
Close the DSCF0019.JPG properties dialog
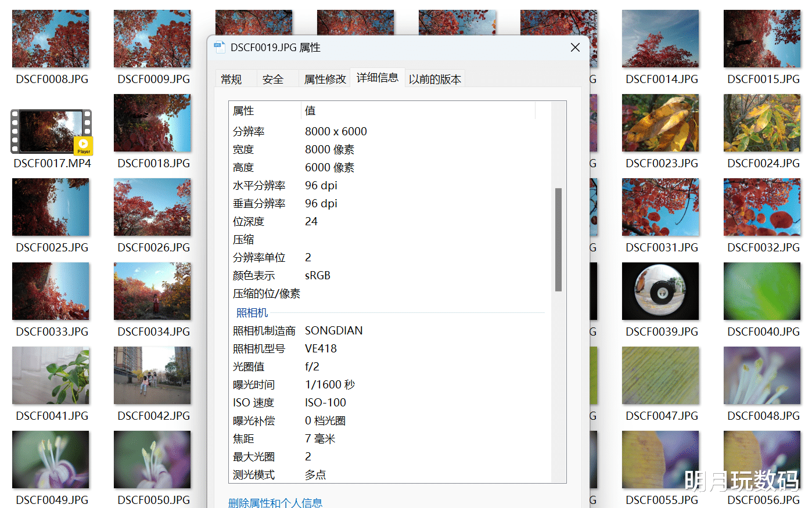coord(575,48)
